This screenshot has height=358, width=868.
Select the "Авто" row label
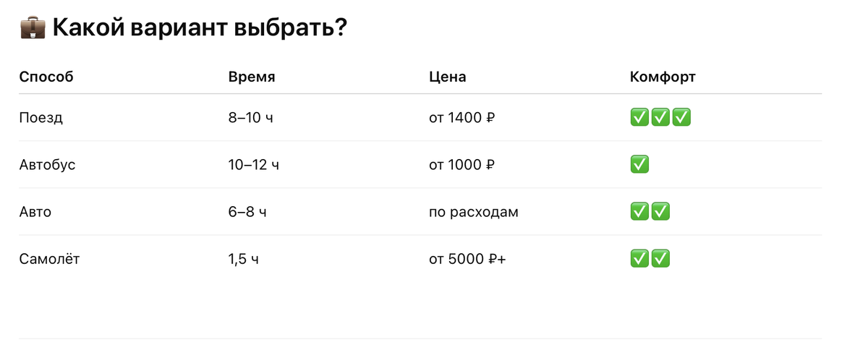coord(35,212)
